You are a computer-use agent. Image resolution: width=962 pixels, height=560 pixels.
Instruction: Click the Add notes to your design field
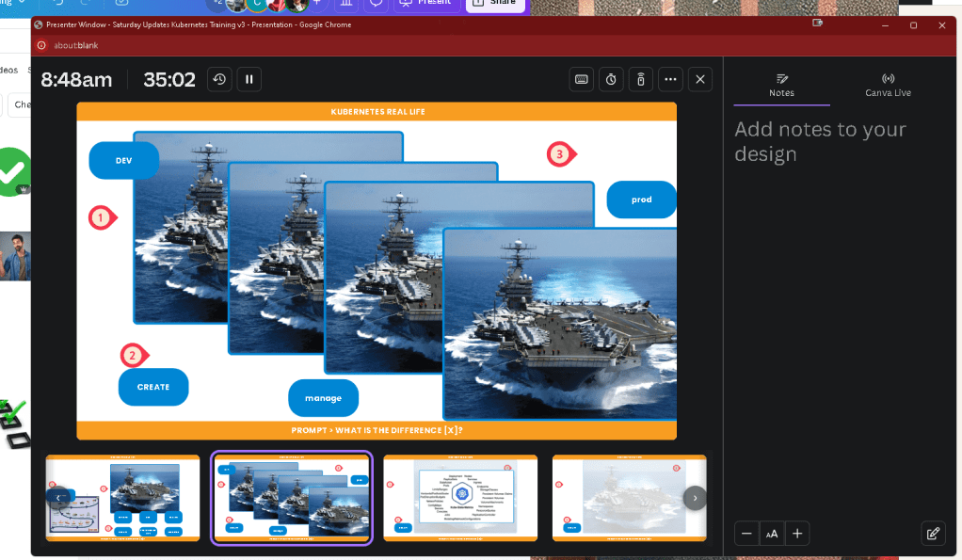point(820,142)
